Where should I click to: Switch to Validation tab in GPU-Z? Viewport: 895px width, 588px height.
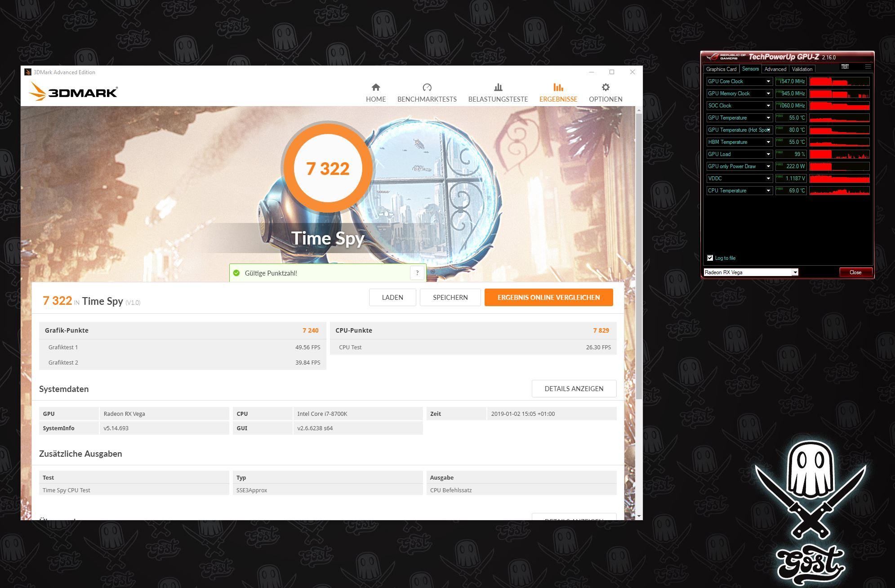802,69
